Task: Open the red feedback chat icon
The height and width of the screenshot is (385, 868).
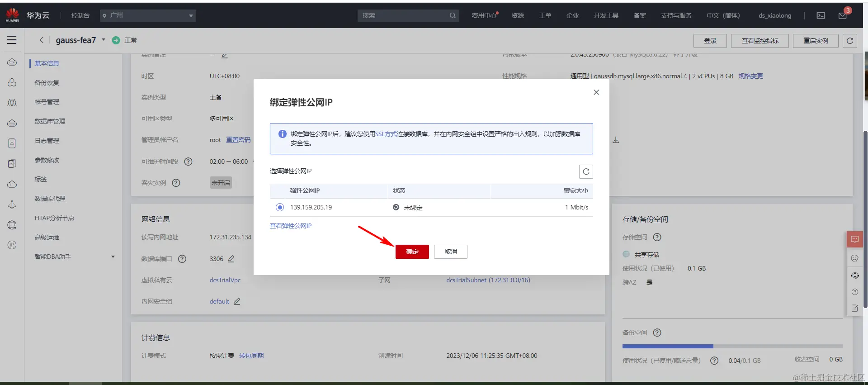Action: [854, 239]
